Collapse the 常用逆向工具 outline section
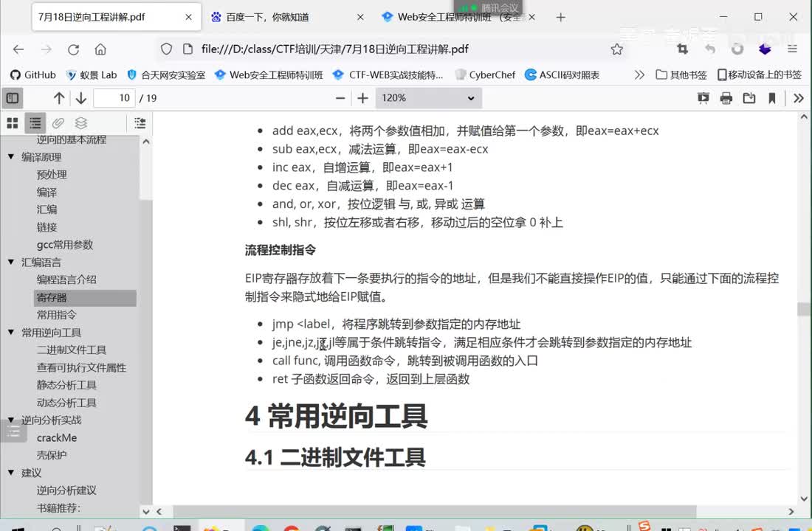Image resolution: width=812 pixels, height=531 pixels. [11, 332]
